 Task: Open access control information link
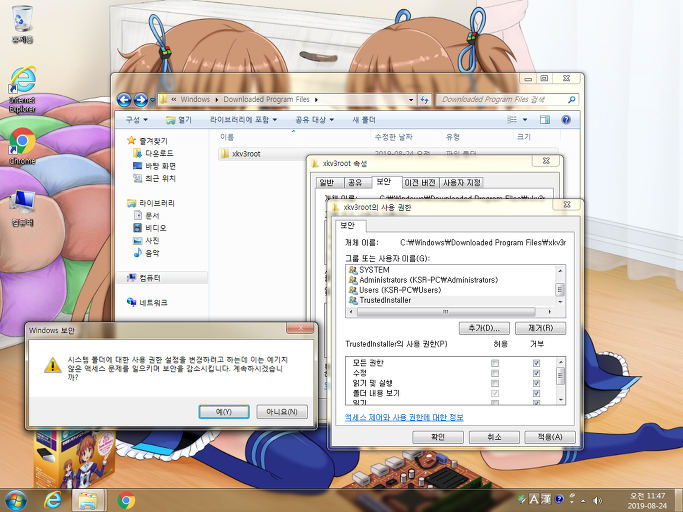click(404, 417)
